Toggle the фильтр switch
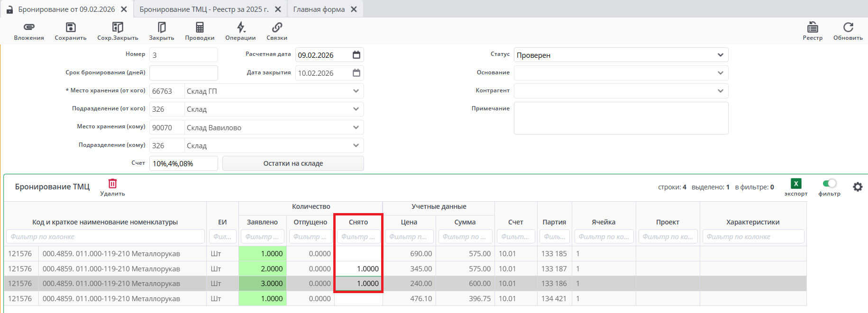 click(x=829, y=183)
